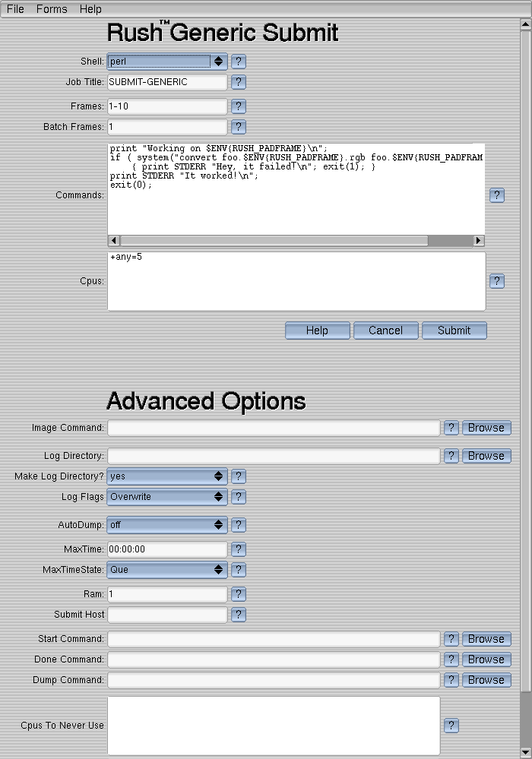Screen dimensions: 532x759
Task: Click the Dump Command input field
Action: 274,680
